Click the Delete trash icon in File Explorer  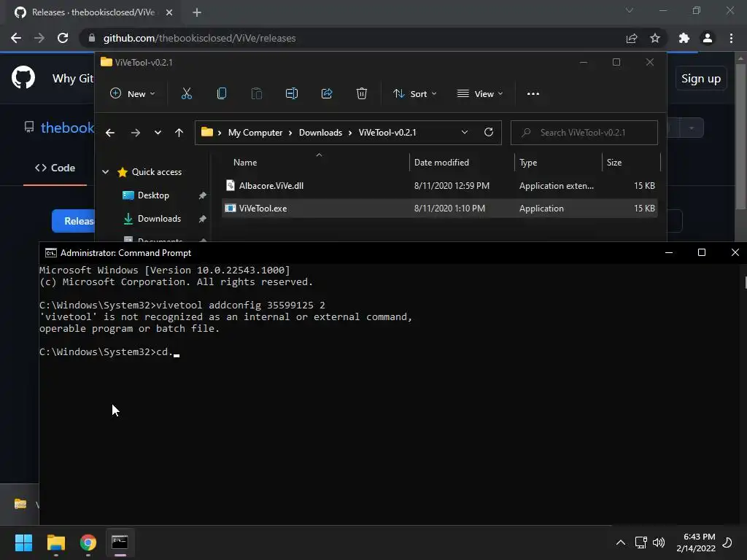(362, 94)
